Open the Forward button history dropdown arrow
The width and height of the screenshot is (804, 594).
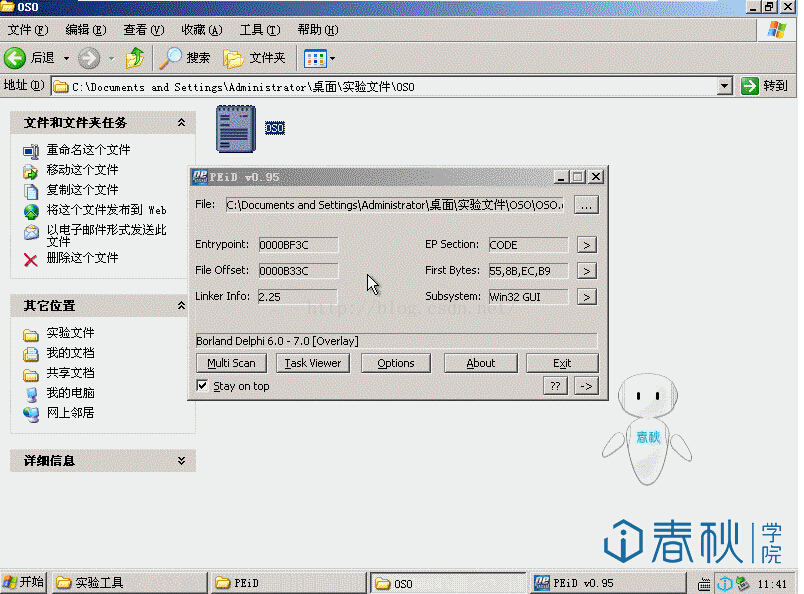coord(111,58)
